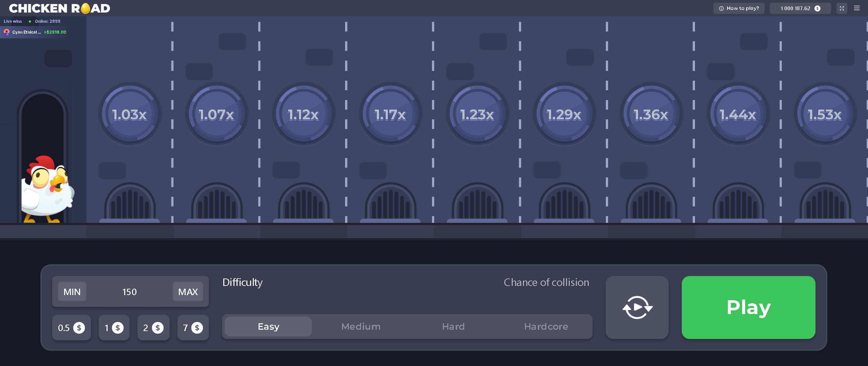
Task: Open the Live wins panel
Action: (13, 21)
